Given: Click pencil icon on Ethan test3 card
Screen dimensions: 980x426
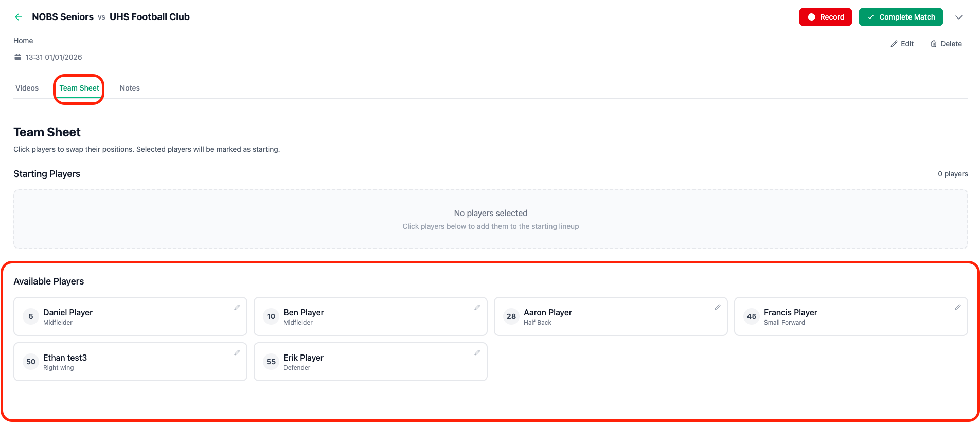Looking at the screenshot, I should pyautogui.click(x=237, y=352).
